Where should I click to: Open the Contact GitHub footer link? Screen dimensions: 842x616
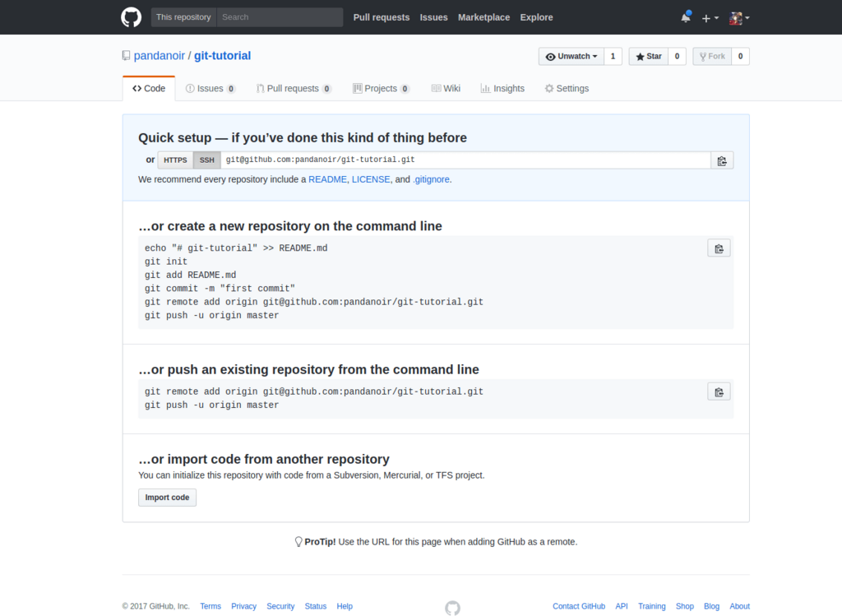579,606
